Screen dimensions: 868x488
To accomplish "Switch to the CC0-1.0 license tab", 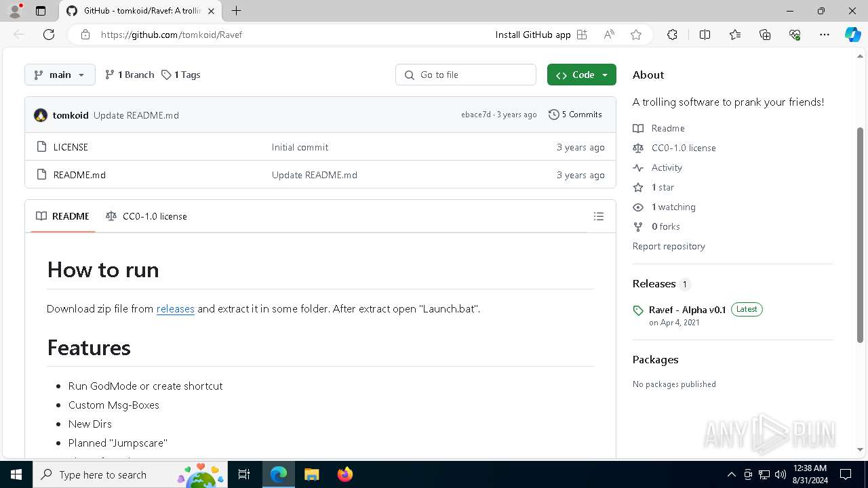I will [x=146, y=216].
